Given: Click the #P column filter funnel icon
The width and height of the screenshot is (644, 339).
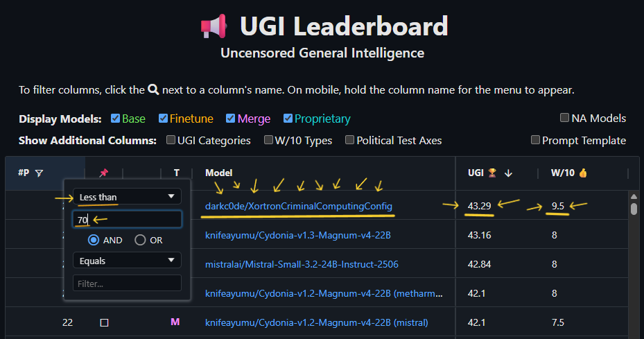Looking at the screenshot, I should pos(39,173).
